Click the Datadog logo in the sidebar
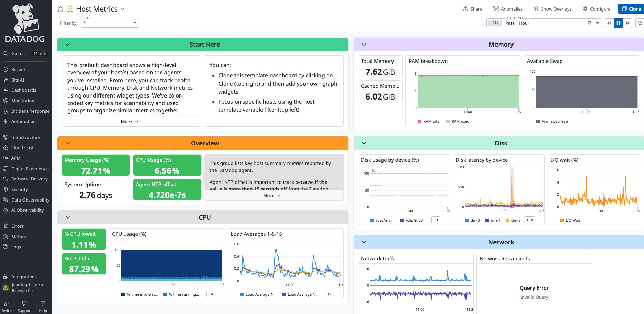The image size is (644, 314). (25, 23)
